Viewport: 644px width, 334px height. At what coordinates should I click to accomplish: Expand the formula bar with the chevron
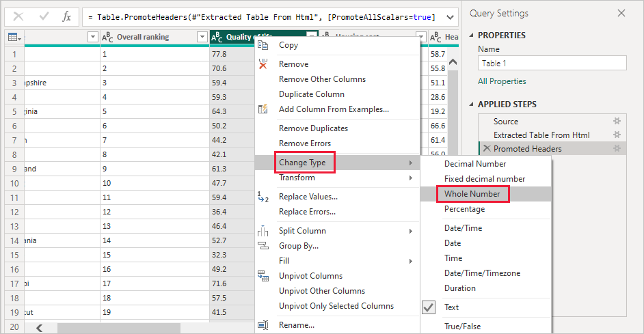click(x=449, y=16)
